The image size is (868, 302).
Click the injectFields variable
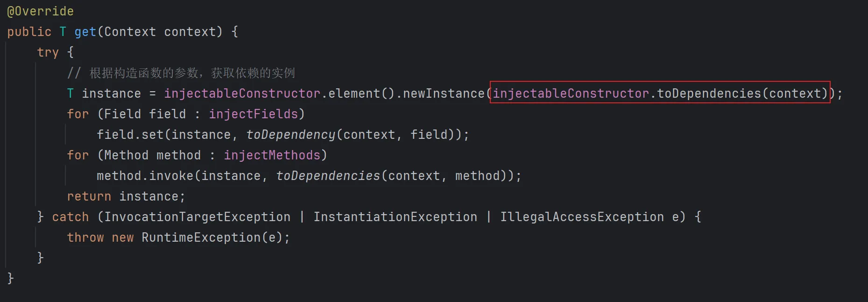pyautogui.click(x=254, y=114)
